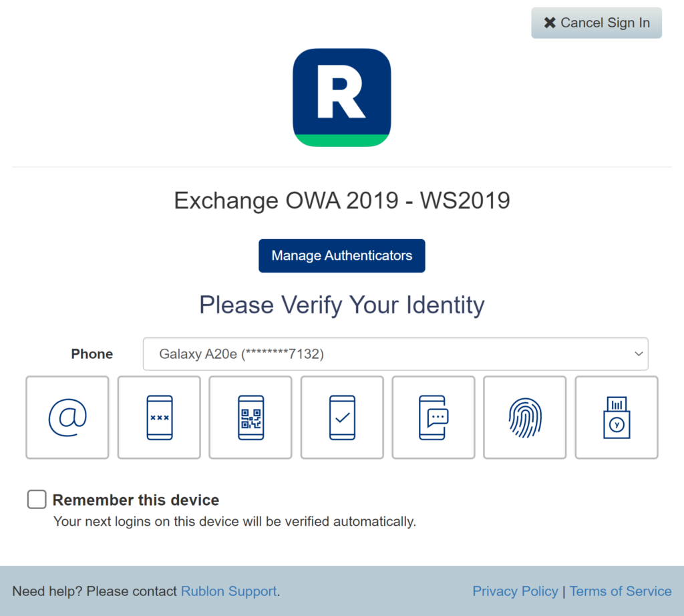This screenshot has width=684, height=616.
Task: Click the Please Verify Your Identity heading
Action: point(341,305)
